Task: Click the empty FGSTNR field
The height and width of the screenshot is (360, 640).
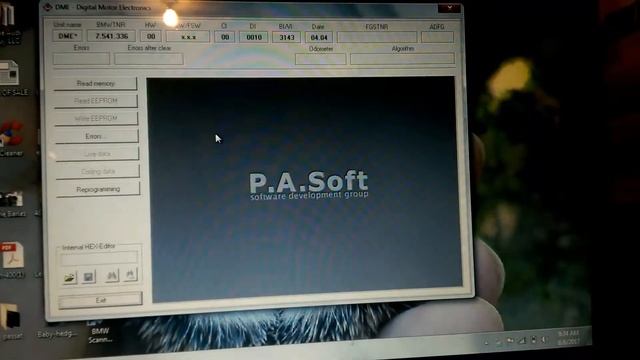Action: pos(377,37)
